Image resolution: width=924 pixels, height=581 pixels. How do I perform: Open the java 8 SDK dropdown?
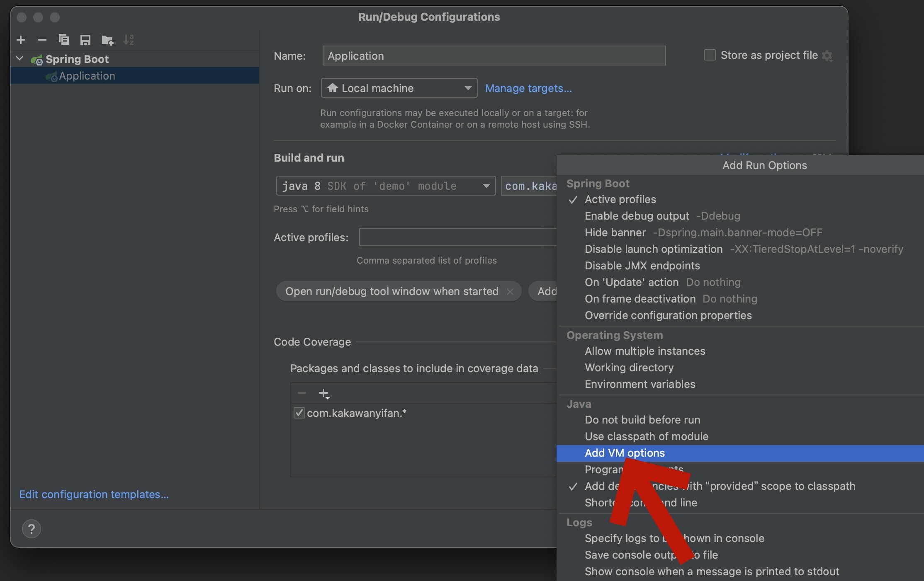pyautogui.click(x=386, y=186)
